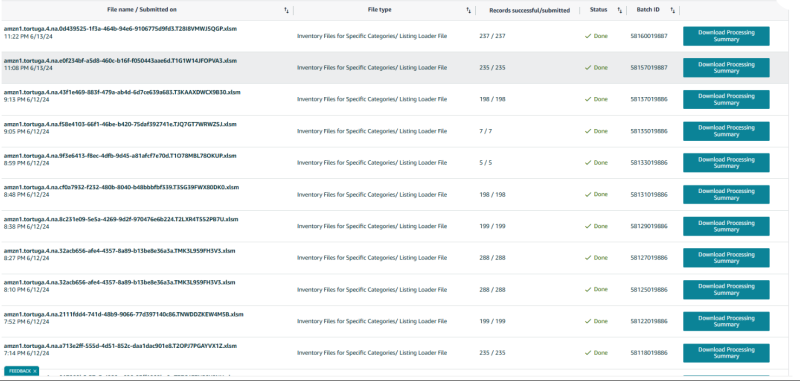Click the Done checkmark for batch 58118019886
This screenshot has height=381, width=800.
588,353
